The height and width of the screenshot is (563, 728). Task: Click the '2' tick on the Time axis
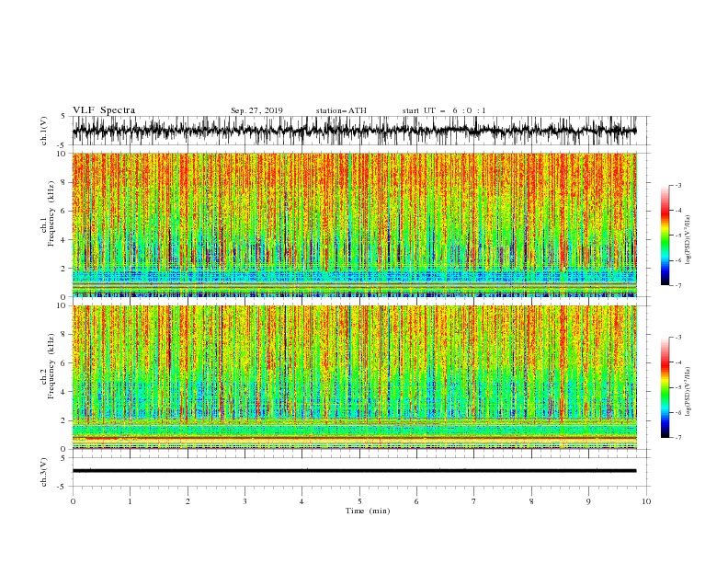188,501
